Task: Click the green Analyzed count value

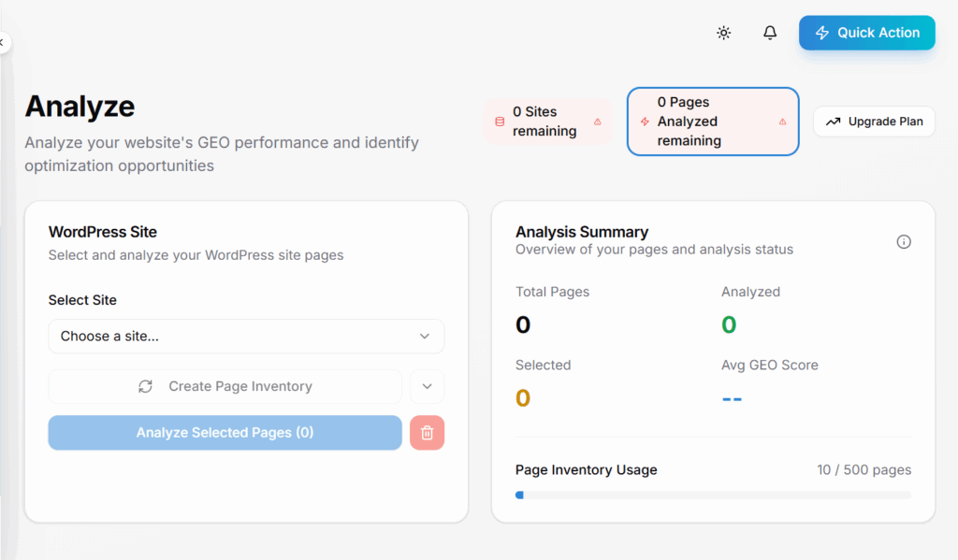Action: click(x=729, y=325)
